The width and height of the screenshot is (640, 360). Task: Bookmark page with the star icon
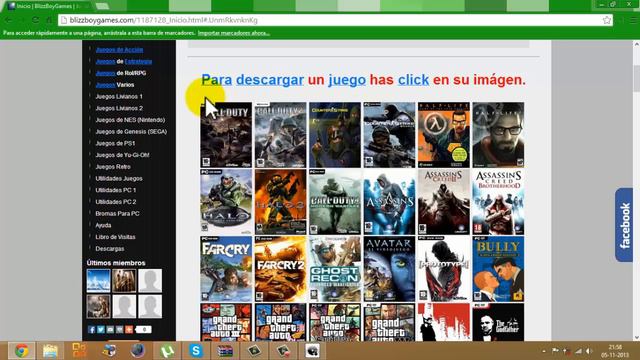[607, 20]
